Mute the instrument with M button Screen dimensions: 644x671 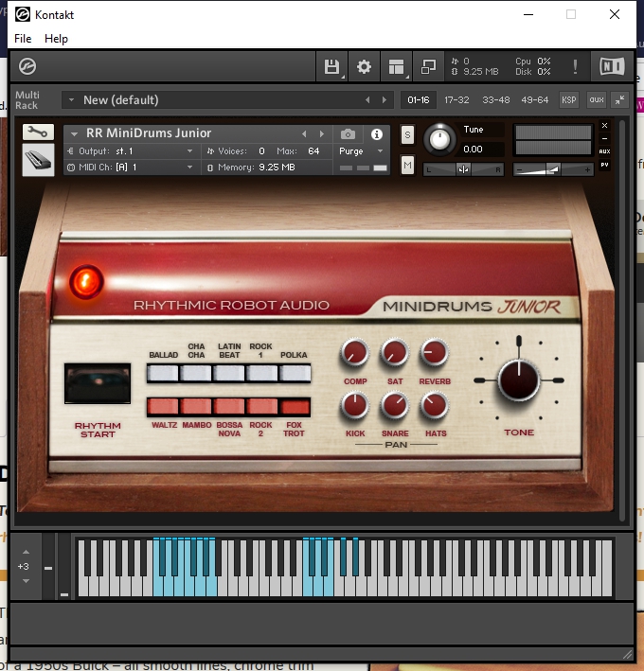tap(407, 166)
